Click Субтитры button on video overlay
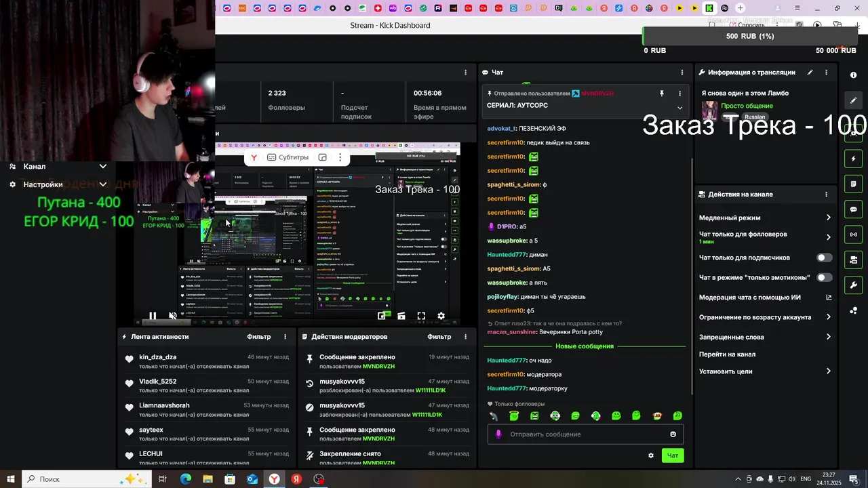 288,157
